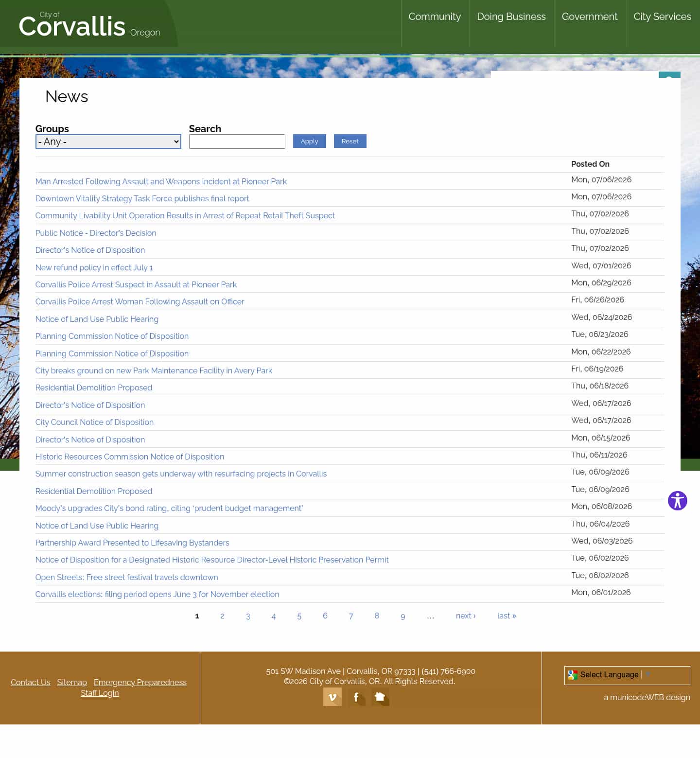Open Planning Commission Notice dated 06/23/2026
700x758 pixels.
coord(112,336)
